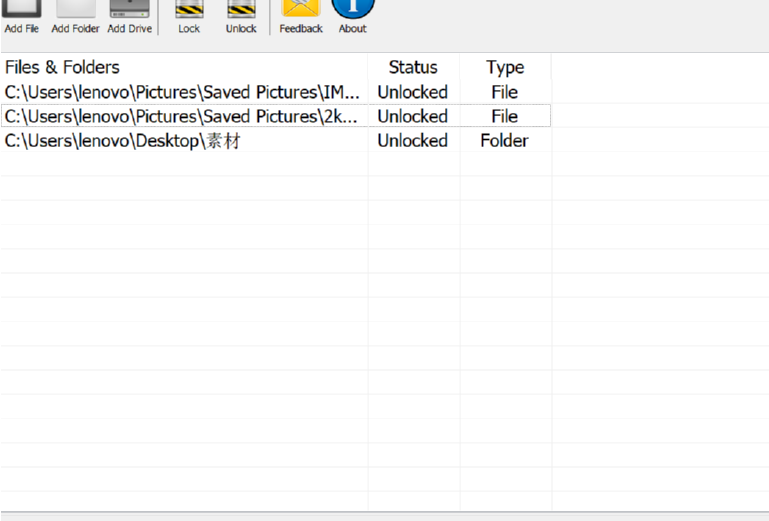
Task: Click File type cell of 2k... row
Action: [x=505, y=116]
